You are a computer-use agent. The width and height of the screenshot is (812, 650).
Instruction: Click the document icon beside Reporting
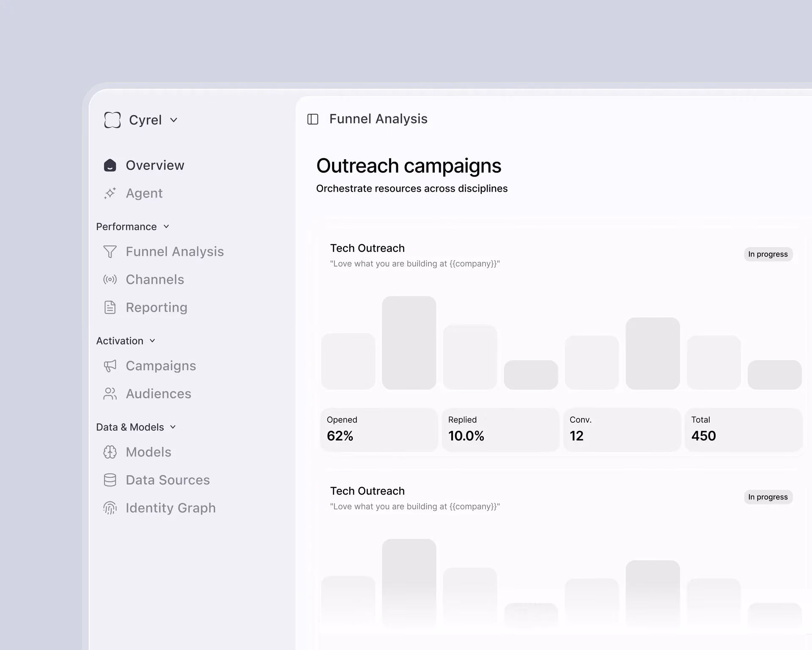110,307
